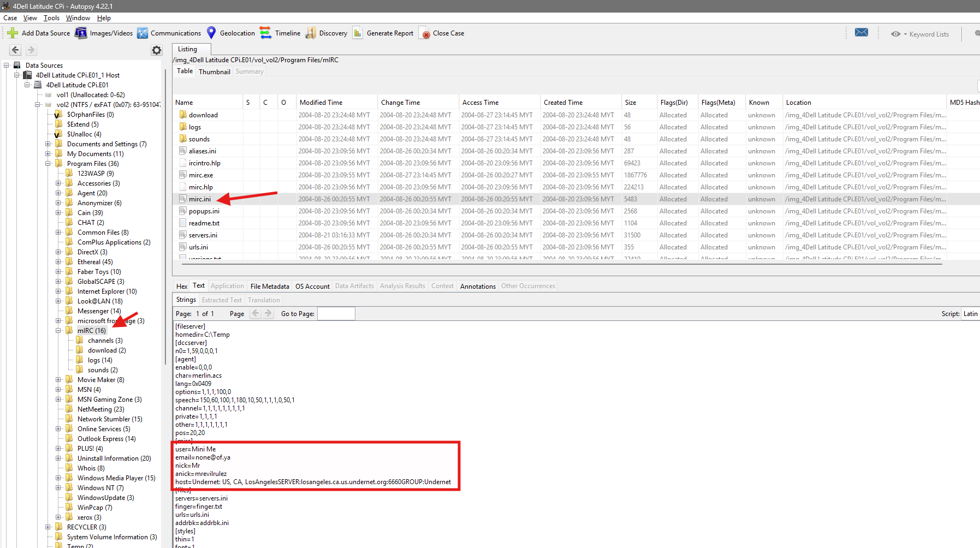
Task: Open the View menu
Action: coord(31,18)
